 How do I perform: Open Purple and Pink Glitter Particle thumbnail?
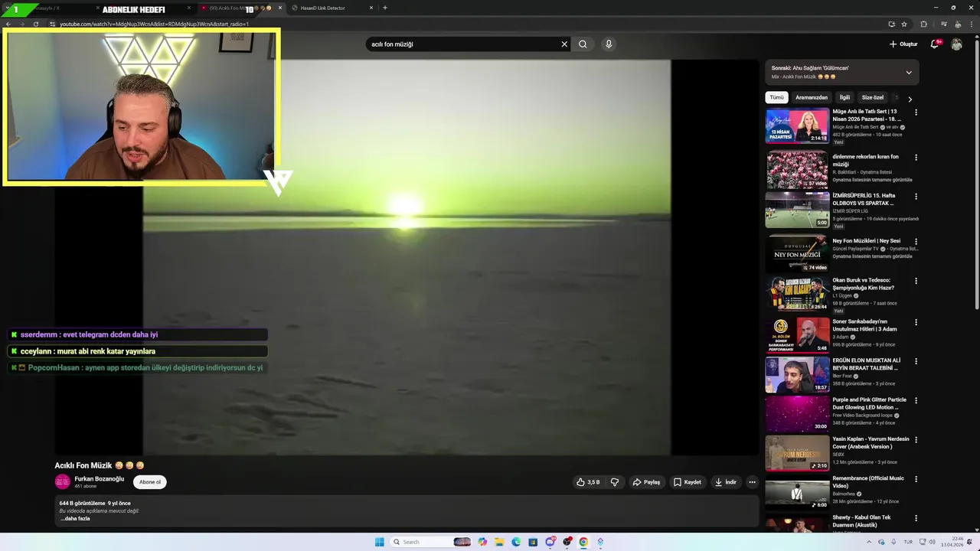pyautogui.click(x=797, y=413)
